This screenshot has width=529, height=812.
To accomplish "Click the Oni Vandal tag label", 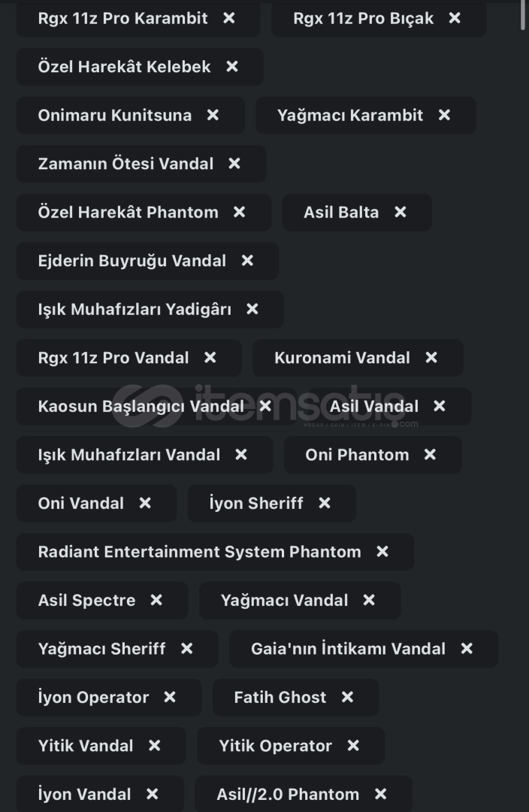I will click(80, 503).
